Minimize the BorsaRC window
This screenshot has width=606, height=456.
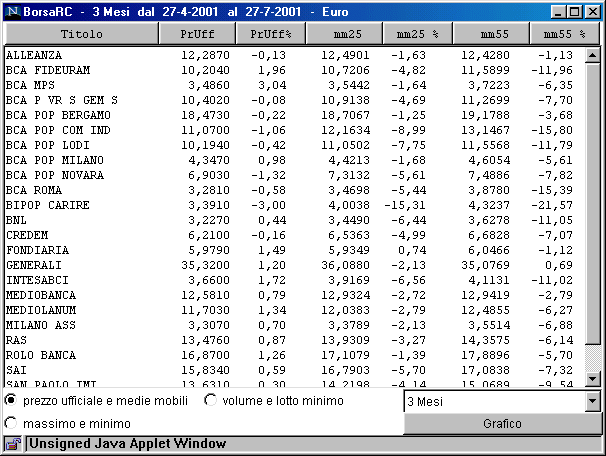click(557, 12)
